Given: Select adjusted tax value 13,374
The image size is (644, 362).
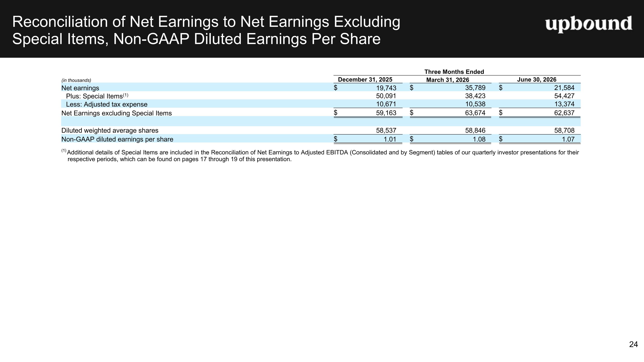Looking at the screenshot, I should coord(564,104).
